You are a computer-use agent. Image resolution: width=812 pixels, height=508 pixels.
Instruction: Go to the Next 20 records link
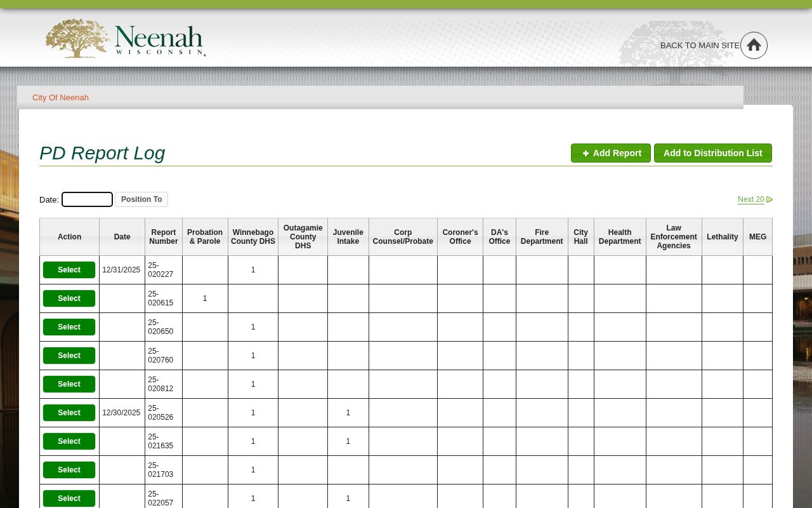751,199
